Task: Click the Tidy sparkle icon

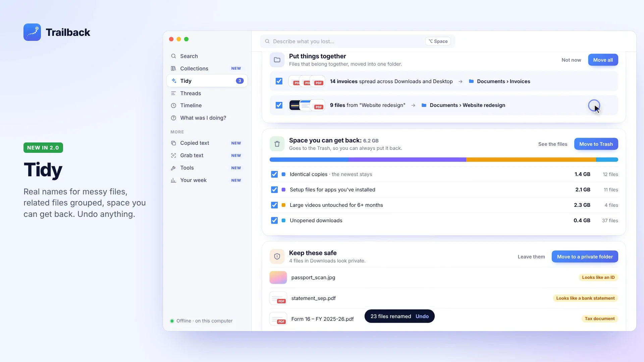Action: (174, 81)
